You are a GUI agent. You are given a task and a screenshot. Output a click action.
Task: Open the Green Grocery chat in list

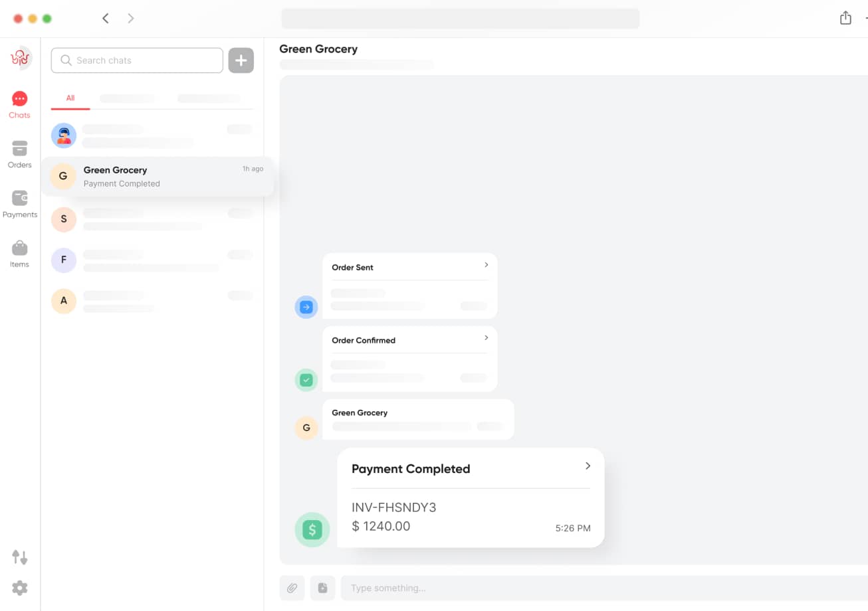158,176
